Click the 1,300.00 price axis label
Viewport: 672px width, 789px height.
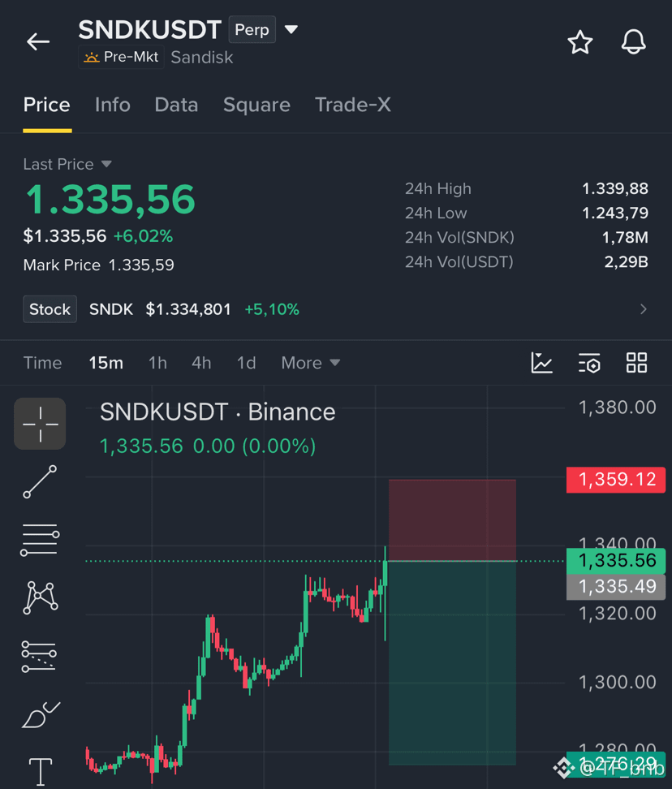tap(617, 683)
